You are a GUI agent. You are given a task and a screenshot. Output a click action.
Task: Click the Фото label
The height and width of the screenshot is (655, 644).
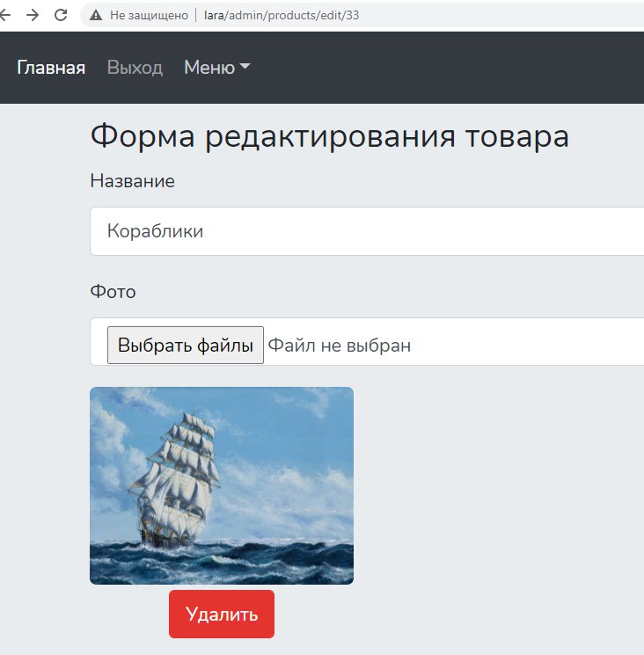click(x=113, y=292)
